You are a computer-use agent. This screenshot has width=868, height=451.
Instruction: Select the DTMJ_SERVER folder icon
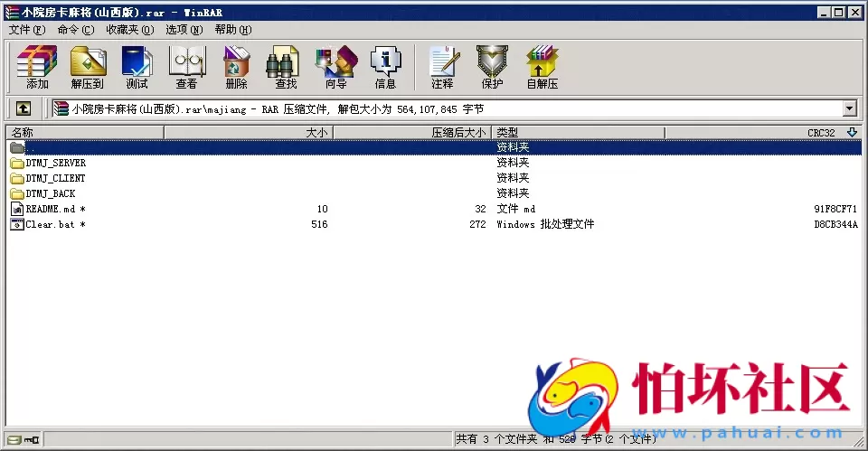tap(17, 163)
